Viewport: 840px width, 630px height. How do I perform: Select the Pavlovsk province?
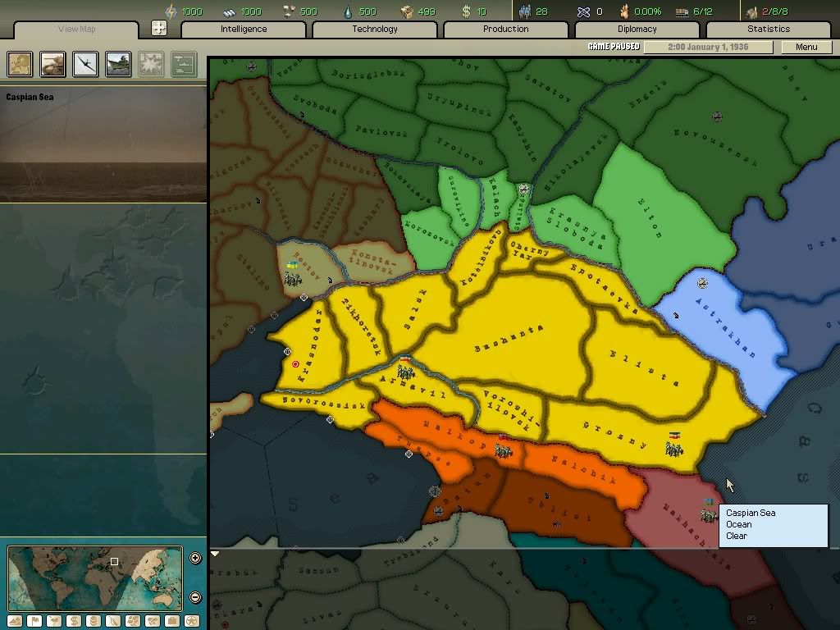(381, 131)
